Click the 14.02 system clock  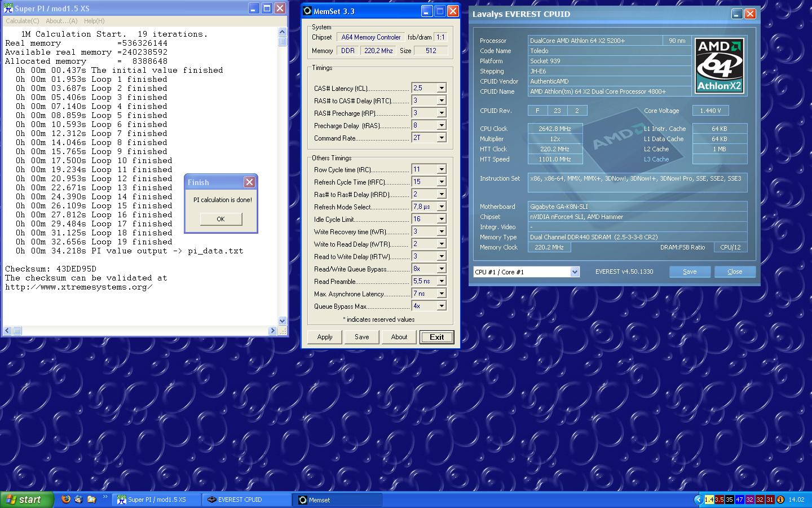point(796,500)
